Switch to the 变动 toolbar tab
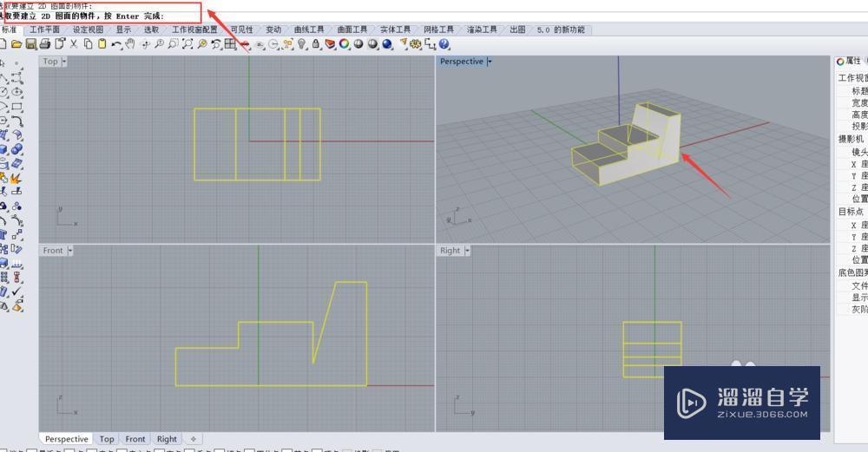The image size is (868, 452). click(273, 29)
